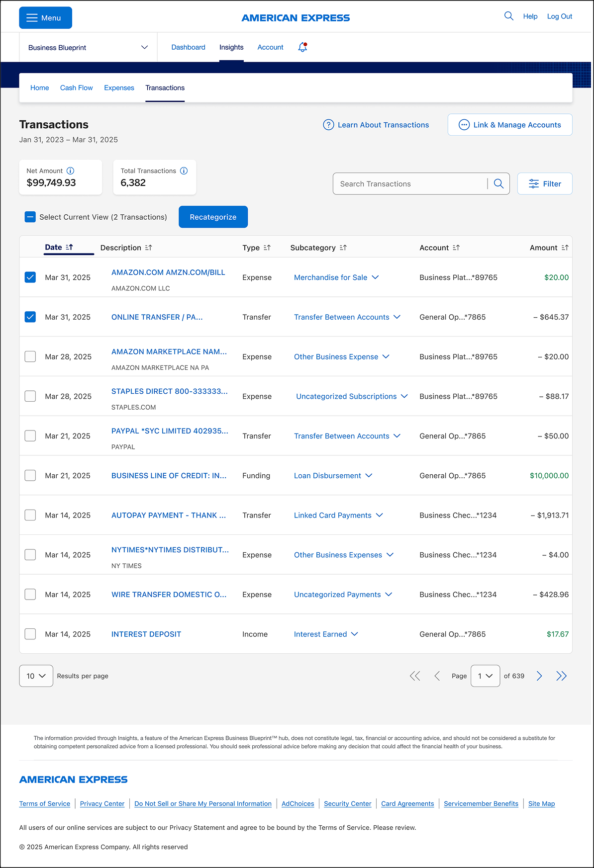This screenshot has width=594, height=868.
Task: Open the Business Blueprint dropdown
Action: 88,47
